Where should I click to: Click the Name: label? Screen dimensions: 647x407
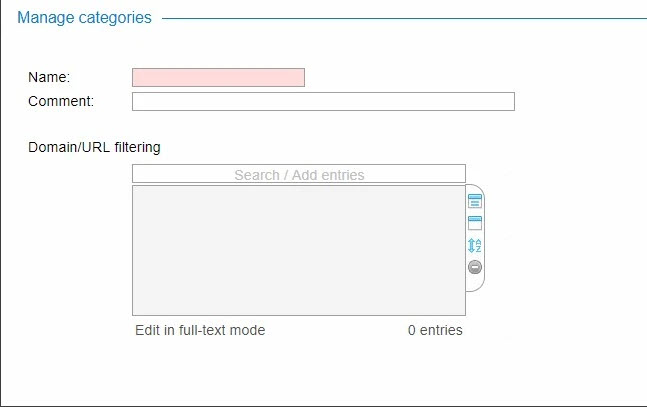(49, 77)
